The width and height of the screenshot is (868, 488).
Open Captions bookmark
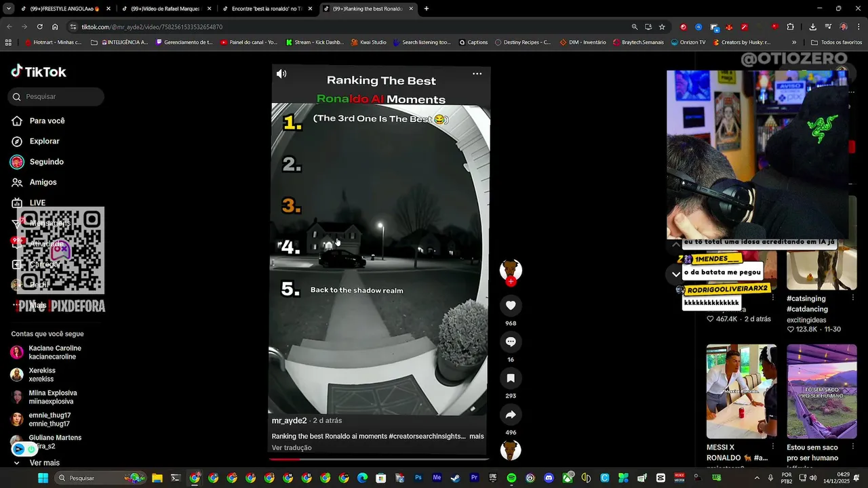click(473, 42)
